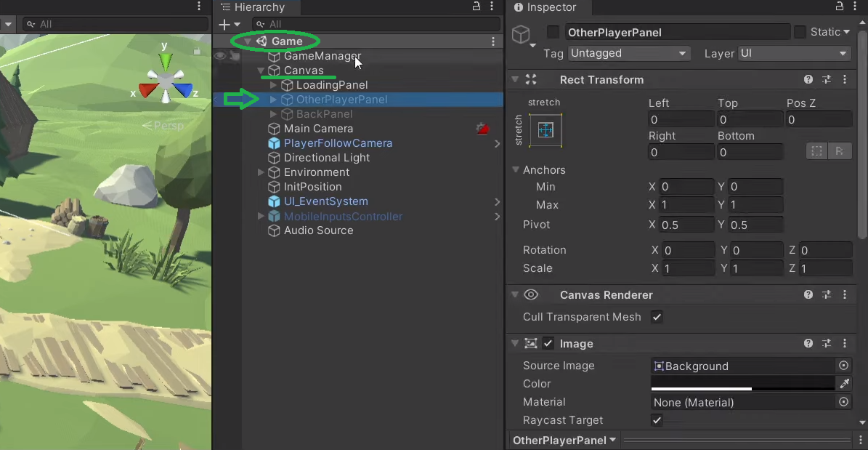
Task: Enable the OtherPlayerPanel active checkbox
Action: pos(553,32)
